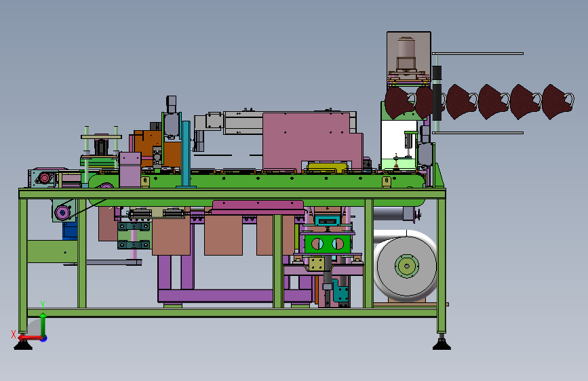Select the black leveling foot under the right leg
The image size is (588, 381).
click(442, 344)
